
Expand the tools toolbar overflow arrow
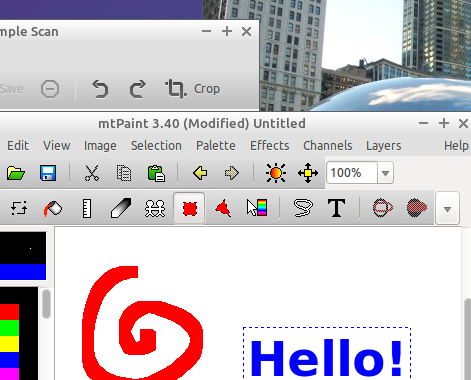pyautogui.click(x=447, y=209)
